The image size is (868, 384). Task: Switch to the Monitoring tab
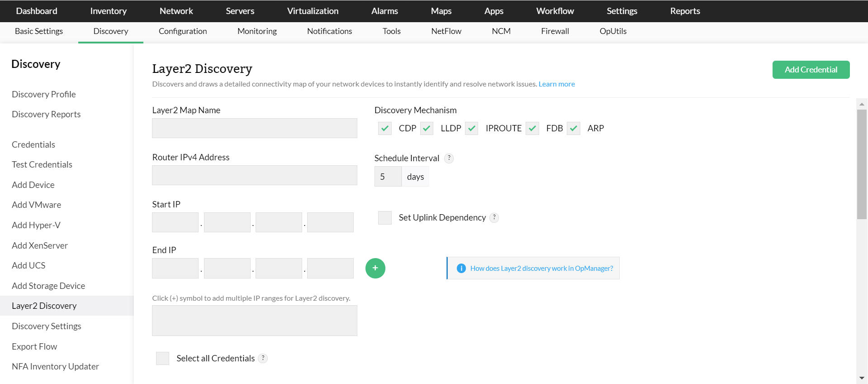click(257, 31)
